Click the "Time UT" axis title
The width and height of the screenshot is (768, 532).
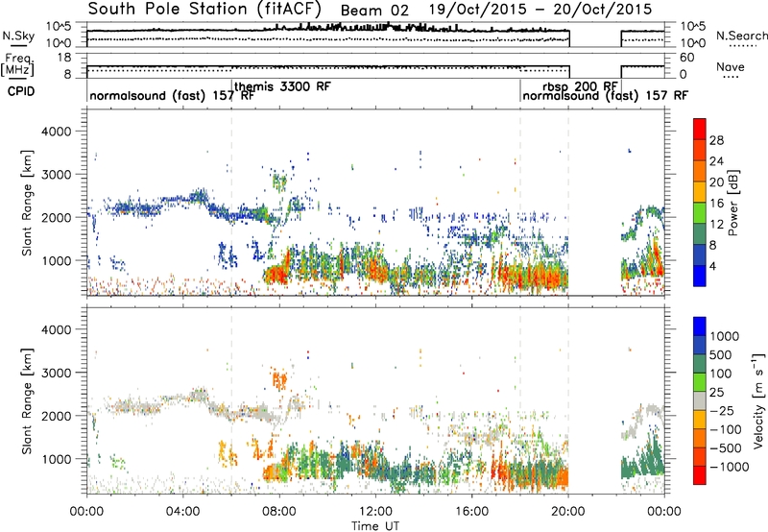375,525
